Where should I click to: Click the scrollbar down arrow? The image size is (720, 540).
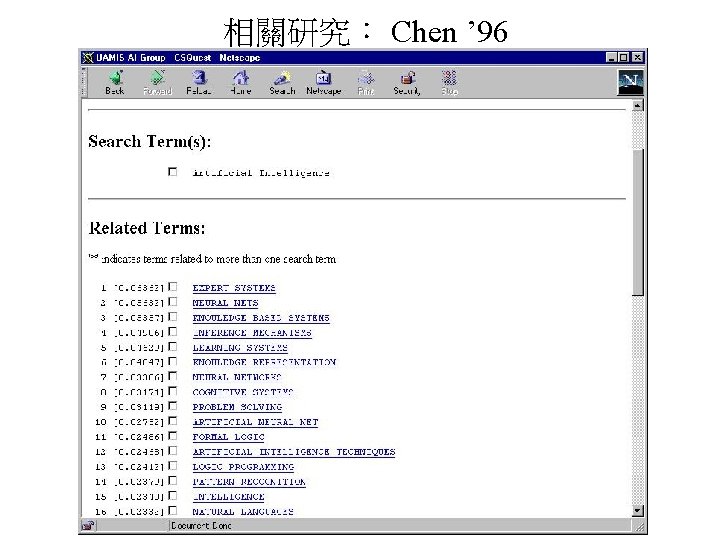click(x=637, y=511)
